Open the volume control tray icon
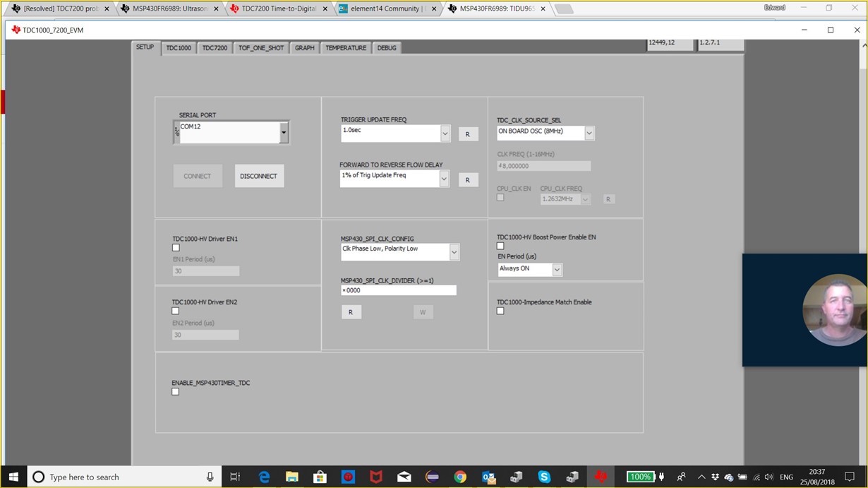 point(769,477)
